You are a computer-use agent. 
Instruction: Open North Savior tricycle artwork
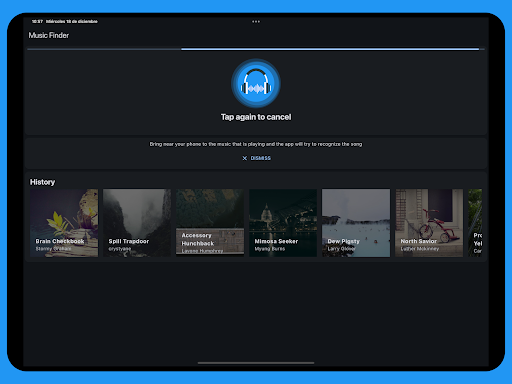tap(429, 223)
